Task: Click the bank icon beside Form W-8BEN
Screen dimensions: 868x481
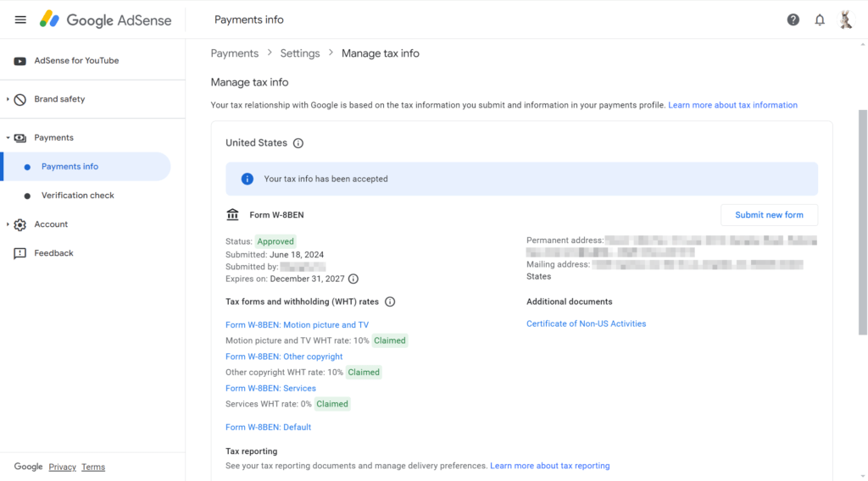Action: 232,214
